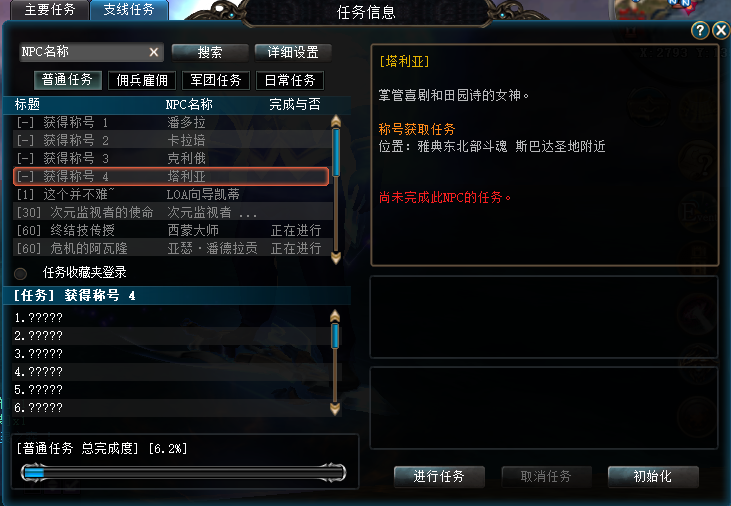Expand the 获得称号 1 潘多拉 entry

[171, 123]
